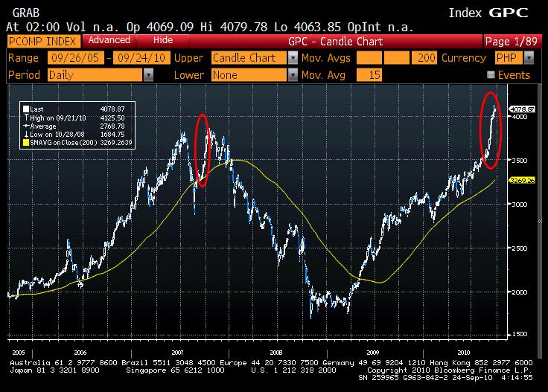Edit the lower Mov. Avg 15 field
This screenshot has width=548, height=392.
[x=369, y=74]
